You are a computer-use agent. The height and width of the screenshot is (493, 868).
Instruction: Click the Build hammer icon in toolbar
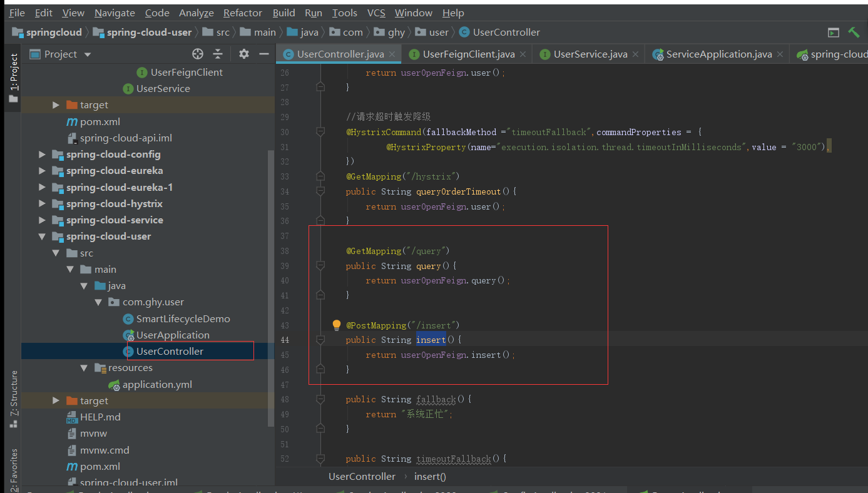854,32
